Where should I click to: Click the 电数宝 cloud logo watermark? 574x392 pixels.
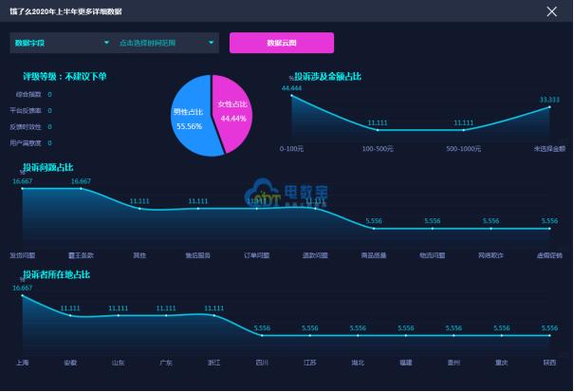[287, 193]
